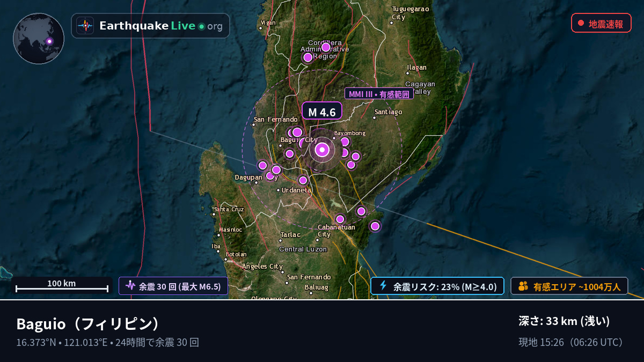Click the 深さ: 33 km (浅い) depth text
This screenshot has height=362, width=644.
565,321
